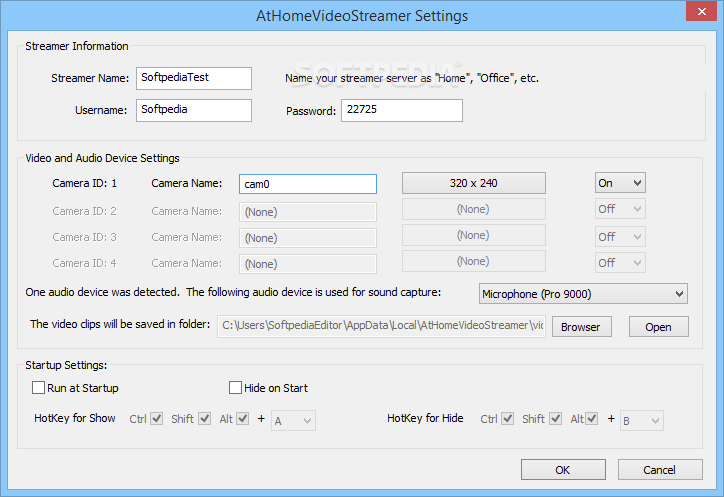Click the video clips folder path field

point(381,326)
